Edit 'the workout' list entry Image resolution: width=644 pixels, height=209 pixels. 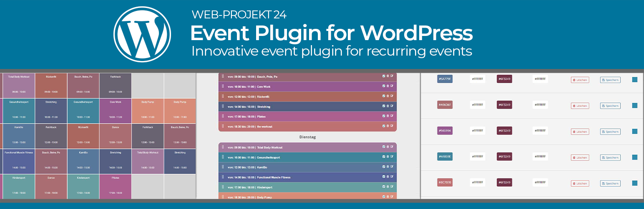(392, 126)
